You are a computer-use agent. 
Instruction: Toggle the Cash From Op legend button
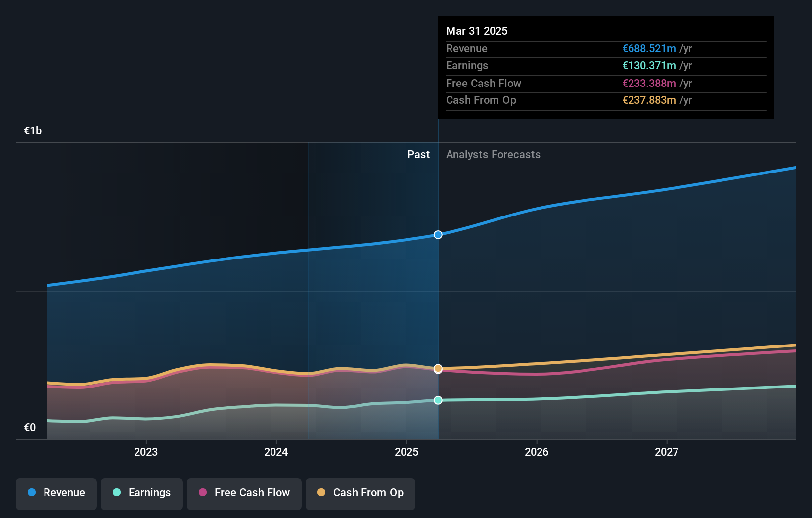point(361,494)
